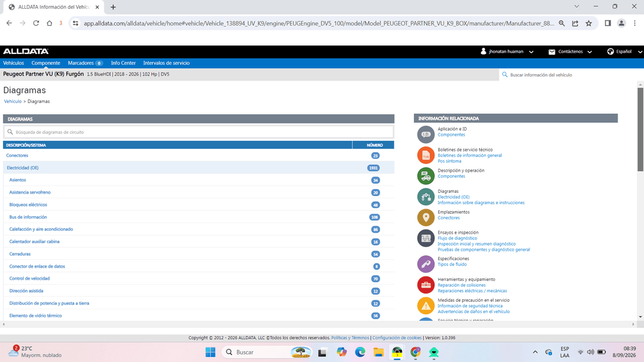Switch to the Componente tab
The height and width of the screenshot is (362, 644).
(x=45, y=63)
